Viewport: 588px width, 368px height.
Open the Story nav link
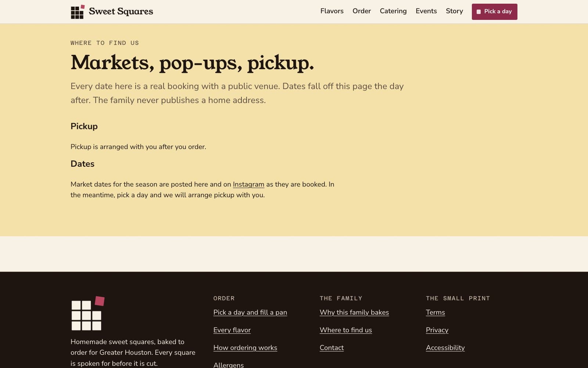[454, 11]
